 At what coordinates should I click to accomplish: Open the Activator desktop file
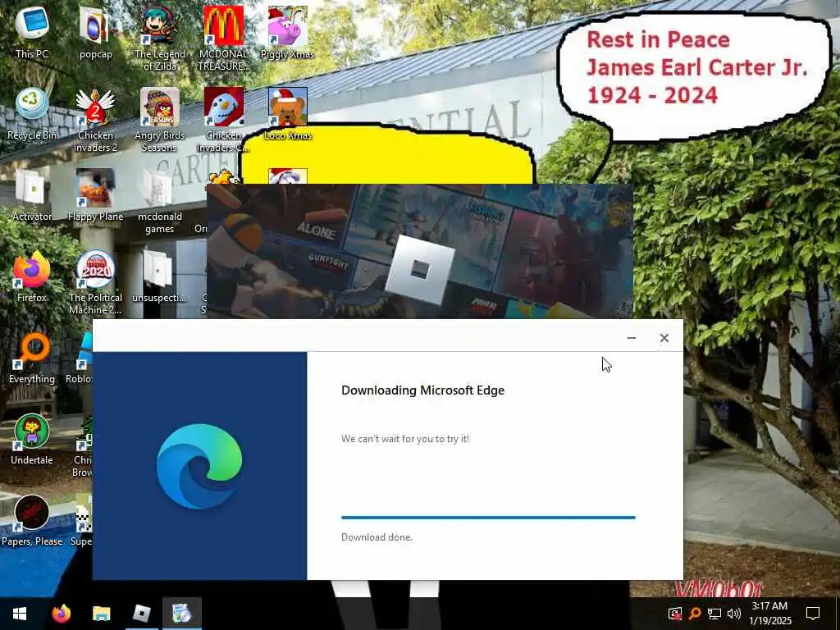[32, 195]
